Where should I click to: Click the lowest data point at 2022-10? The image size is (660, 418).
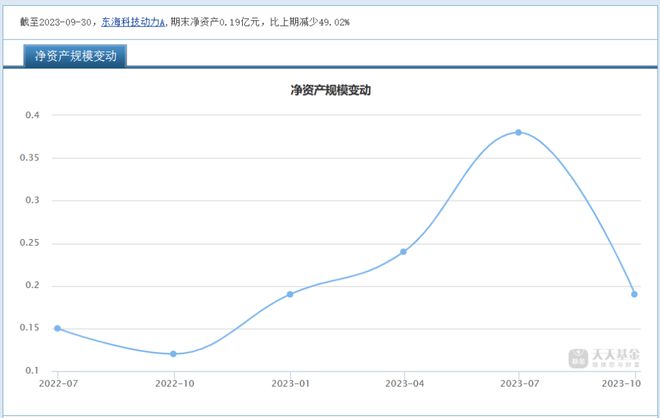click(x=173, y=354)
